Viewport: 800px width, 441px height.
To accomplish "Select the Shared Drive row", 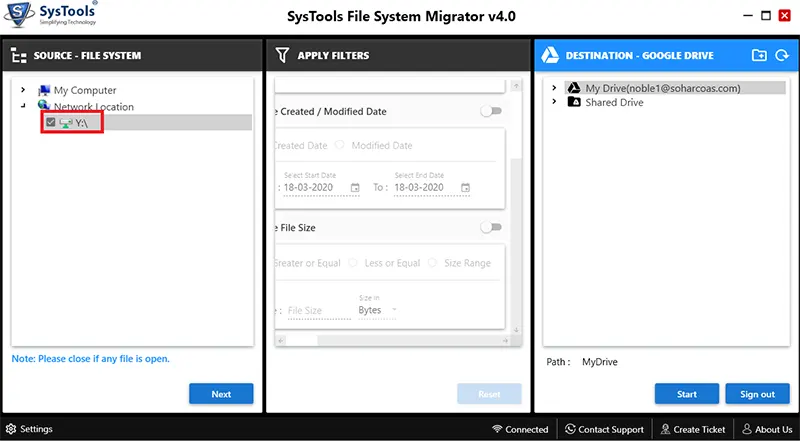I will tap(605, 102).
